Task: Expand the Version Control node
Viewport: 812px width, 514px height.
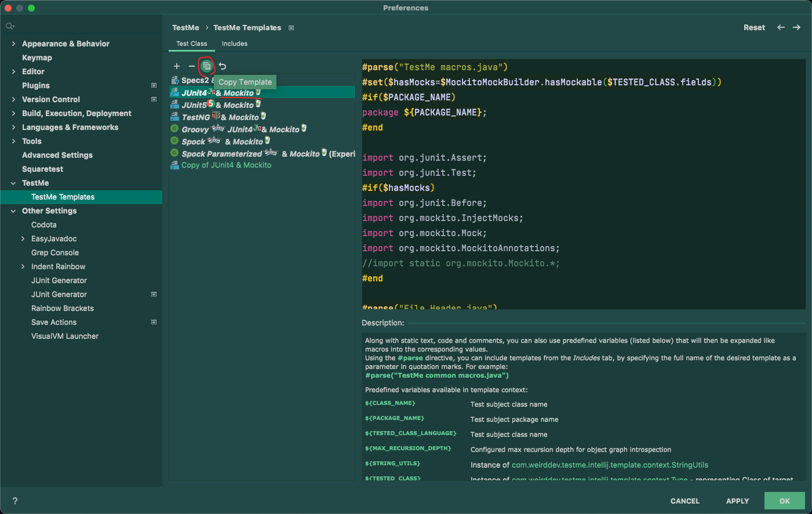Action: point(13,99)
